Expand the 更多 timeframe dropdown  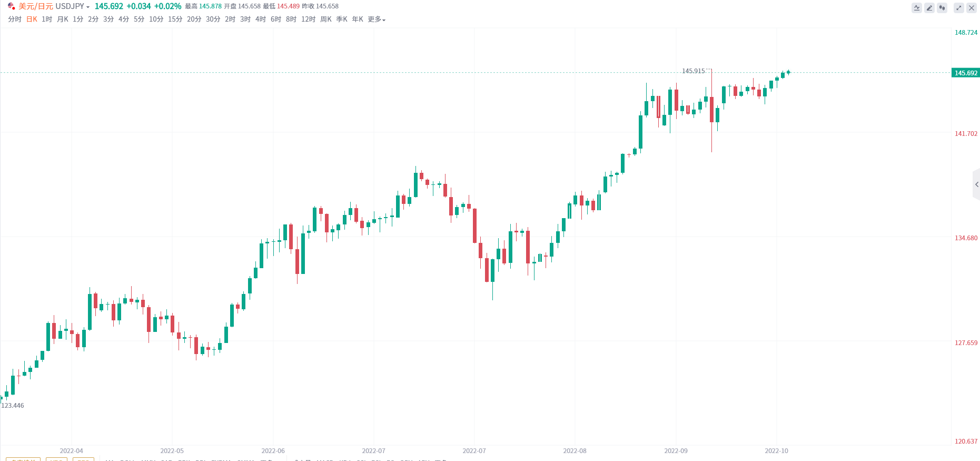pyautogui.click(x=377, y=19)
